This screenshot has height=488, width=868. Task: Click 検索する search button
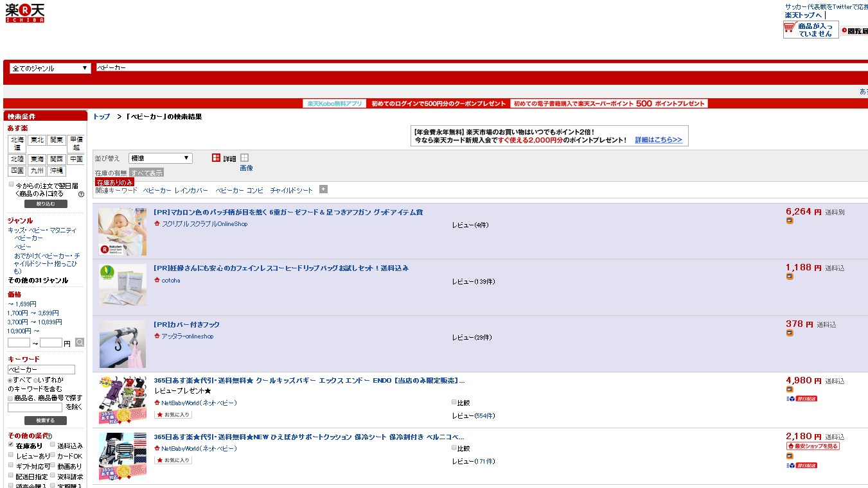[x=46, y=421]
